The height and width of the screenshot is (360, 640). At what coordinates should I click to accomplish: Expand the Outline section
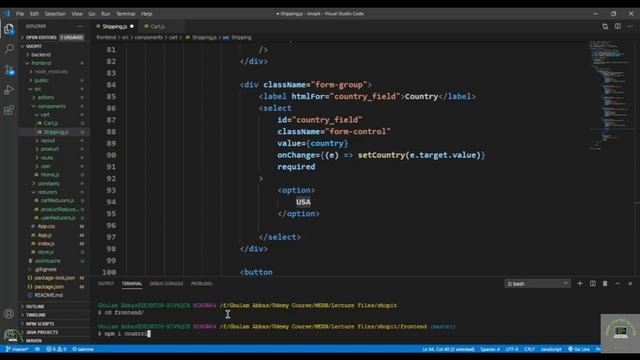coord(35,306)
